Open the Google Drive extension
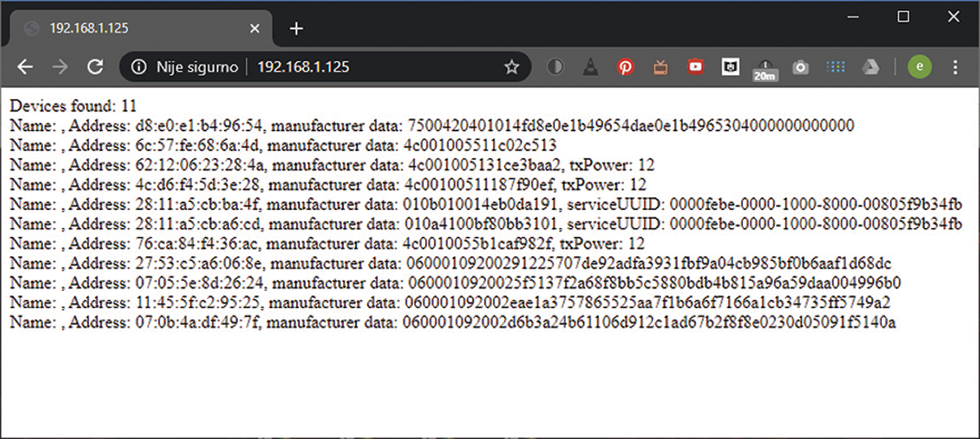The height and width of the screenshot is (439, 980). tap(870, 67)
